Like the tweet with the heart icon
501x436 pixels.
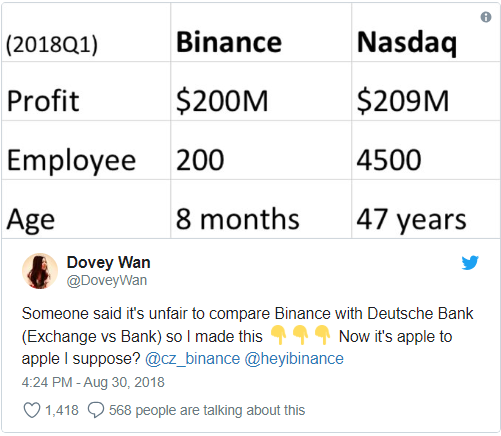click(x=32, y=410)
